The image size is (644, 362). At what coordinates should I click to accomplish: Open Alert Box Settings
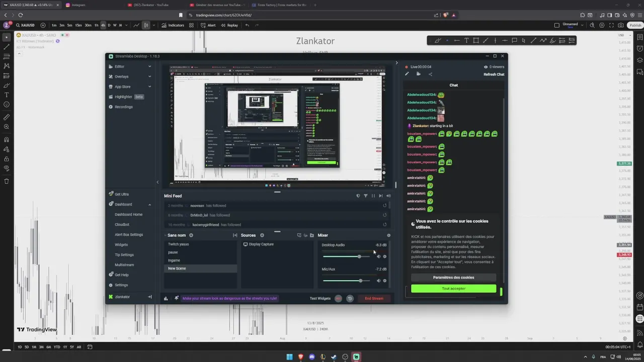129,235
